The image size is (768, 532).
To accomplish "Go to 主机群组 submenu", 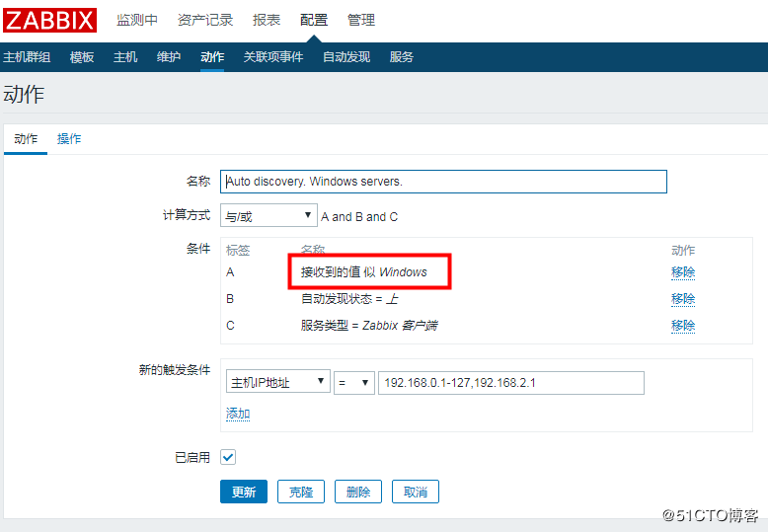I will click(x=27, y=57).
